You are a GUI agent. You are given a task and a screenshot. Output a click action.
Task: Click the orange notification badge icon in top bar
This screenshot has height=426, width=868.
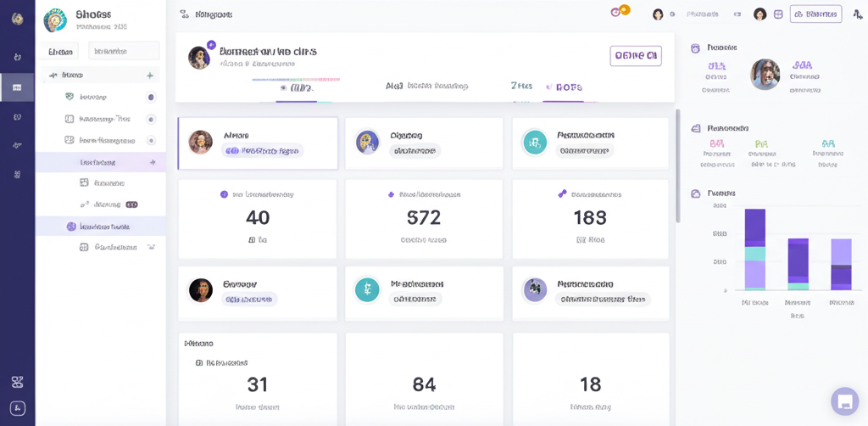[x=624, y=10]
